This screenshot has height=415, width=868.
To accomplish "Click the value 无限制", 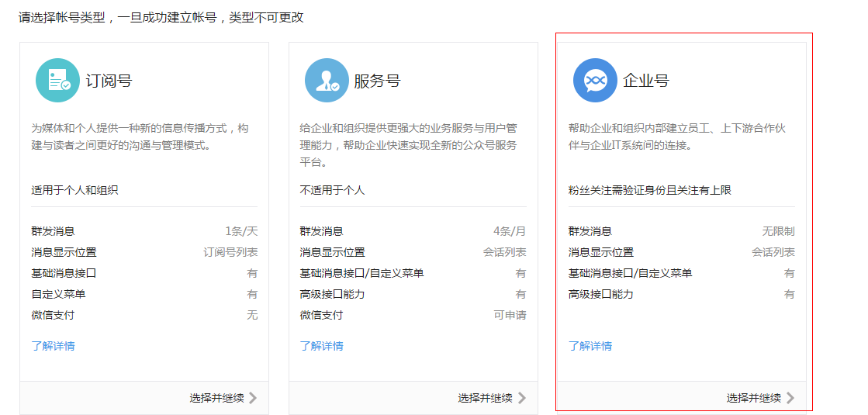I will pyautogui.click(x=778, y=231).
